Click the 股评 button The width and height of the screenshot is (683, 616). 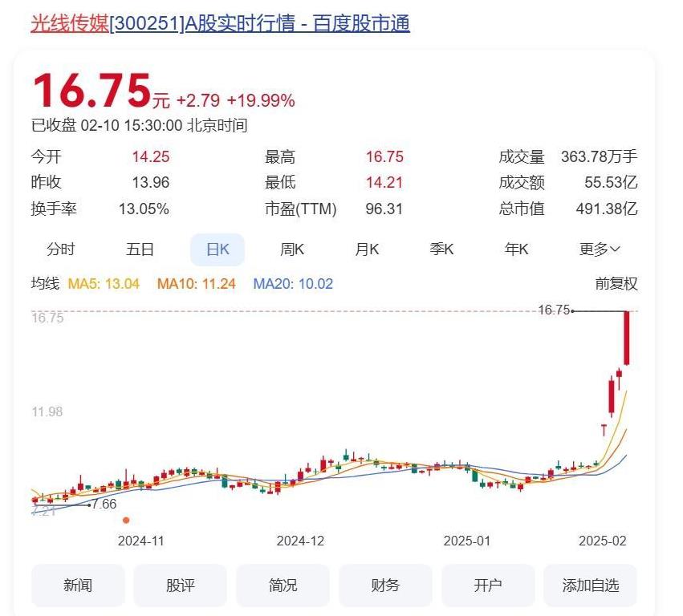pyautogui.click(x=181, y=585)
